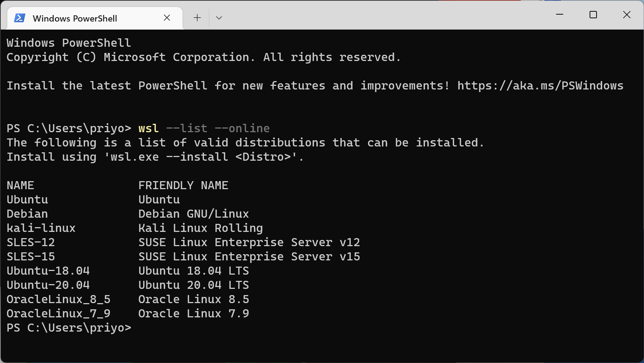The image size is (644, 363).
Task: Open a new tab with the plus button
Action: pos(197,18)
